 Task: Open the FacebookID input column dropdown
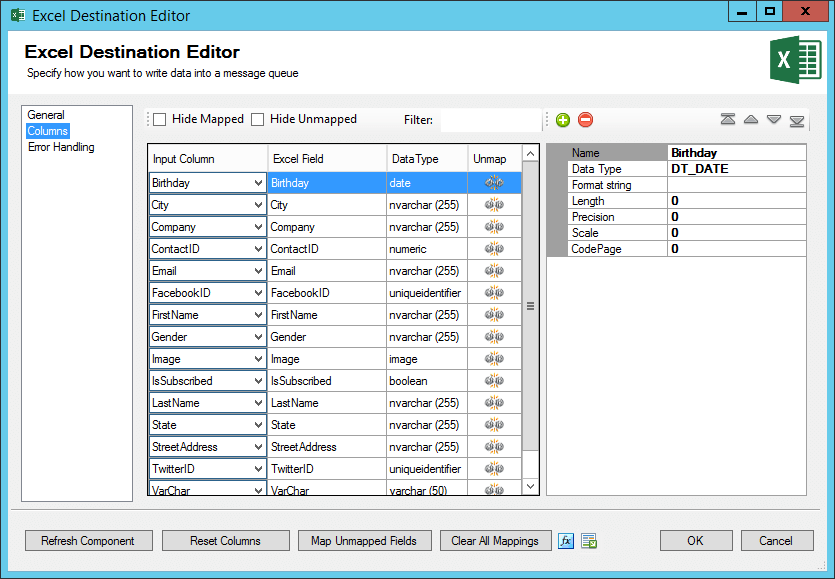(x=258, y=292)
